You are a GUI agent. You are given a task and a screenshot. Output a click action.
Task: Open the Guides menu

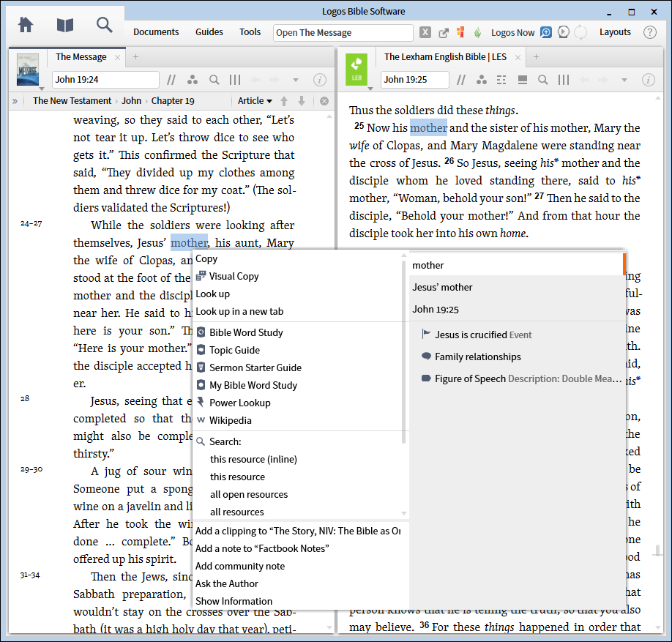point(209,32)
